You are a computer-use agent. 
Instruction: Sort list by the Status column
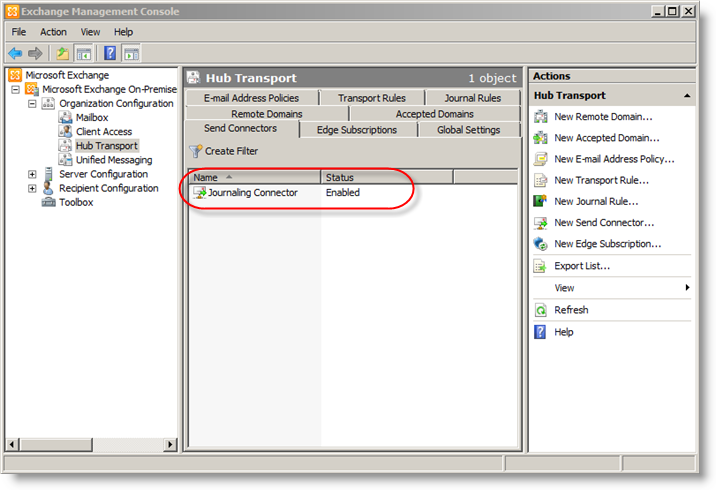pos(387,177)
